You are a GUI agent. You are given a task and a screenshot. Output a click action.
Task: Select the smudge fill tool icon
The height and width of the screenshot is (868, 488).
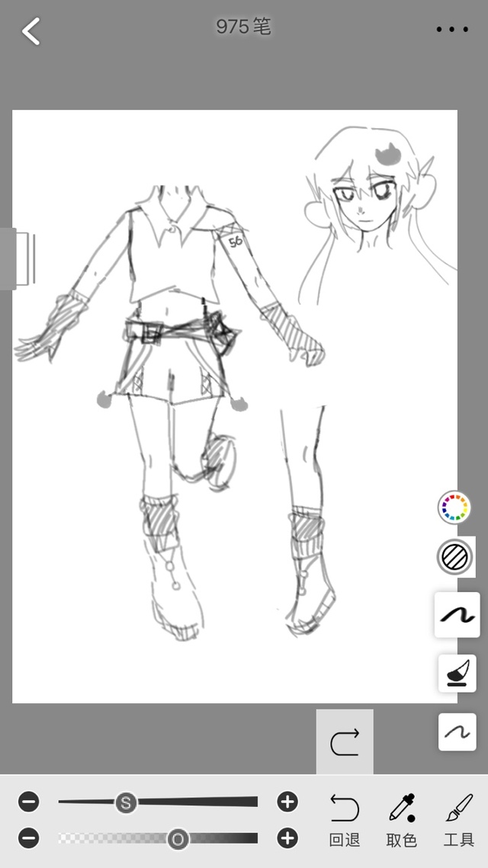coord(457,673)
